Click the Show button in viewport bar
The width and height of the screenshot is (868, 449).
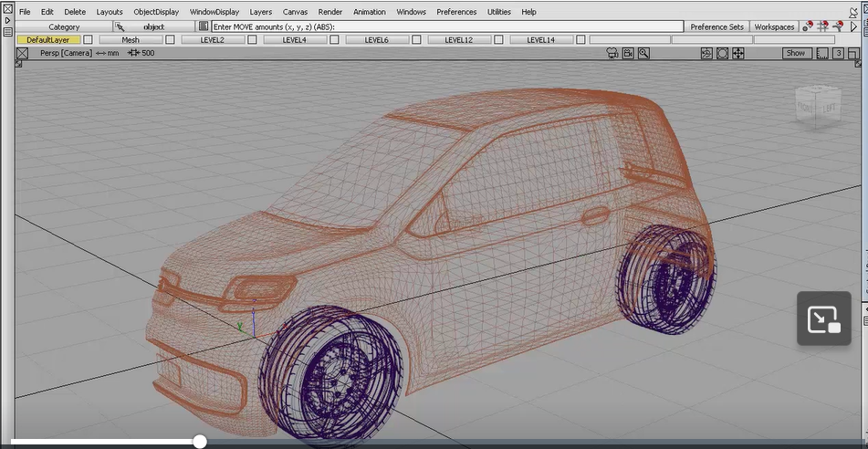click(796, 54)
